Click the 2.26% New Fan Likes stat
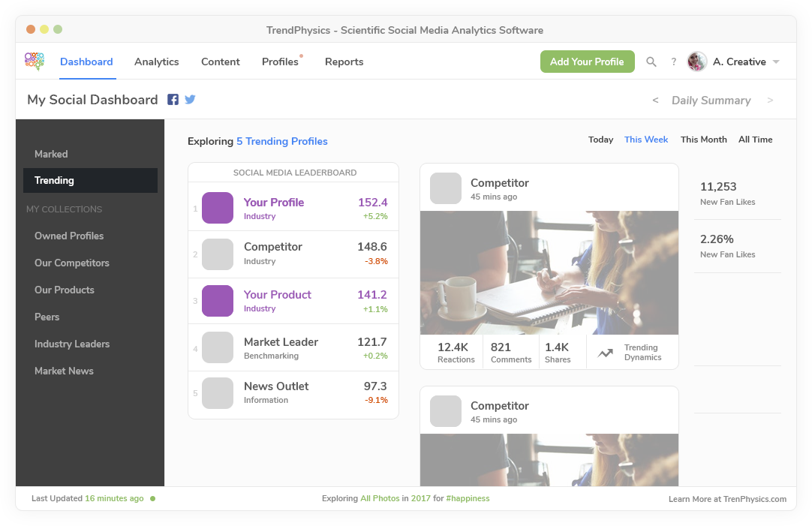812x526 pixels. coord(728,246)
